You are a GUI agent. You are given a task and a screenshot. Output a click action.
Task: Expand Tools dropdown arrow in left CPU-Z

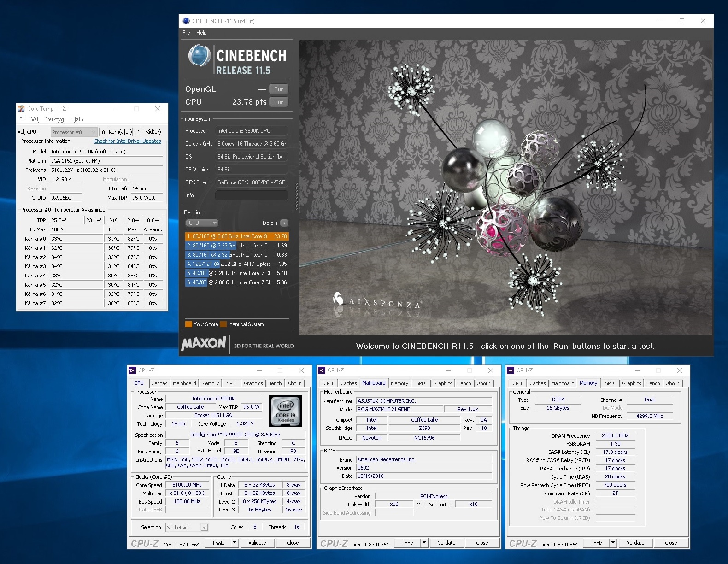235,543
